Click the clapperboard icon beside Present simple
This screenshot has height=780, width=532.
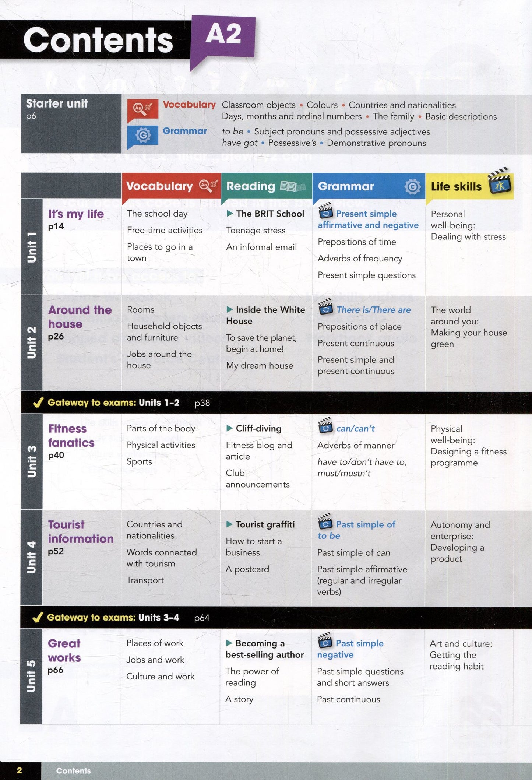325,211
